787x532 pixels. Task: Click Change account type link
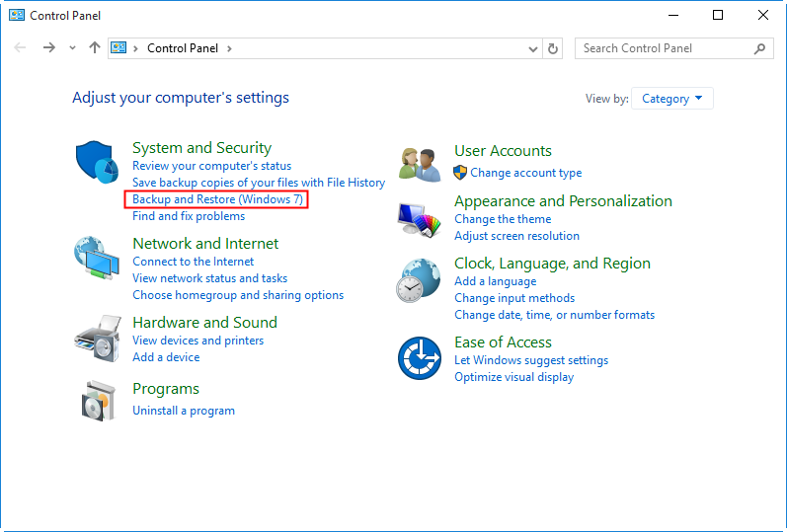coord(525,173)
